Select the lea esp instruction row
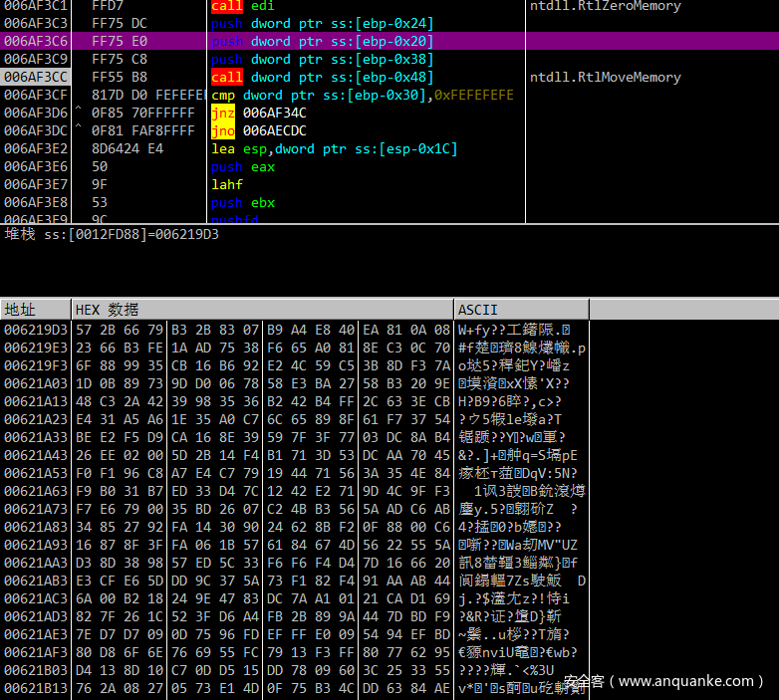Image resolution: width=779 pixels, height=700 pixels. click(x=334, y=148)
